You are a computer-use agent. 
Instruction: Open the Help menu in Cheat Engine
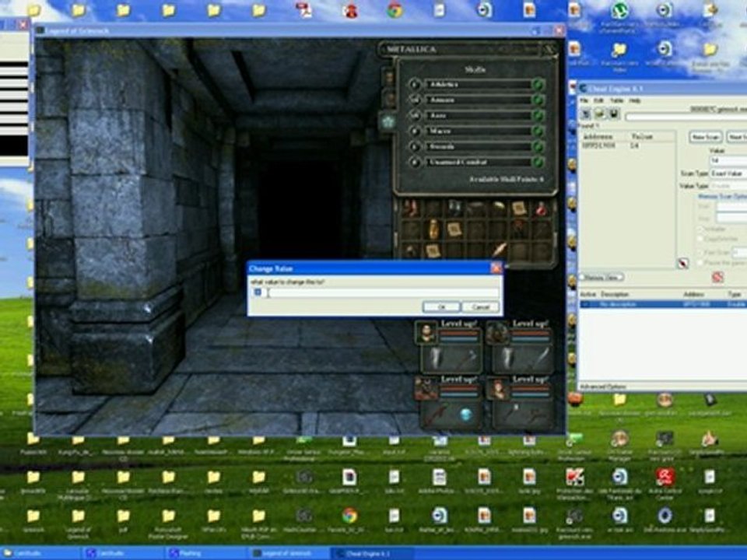pos(635,100)
